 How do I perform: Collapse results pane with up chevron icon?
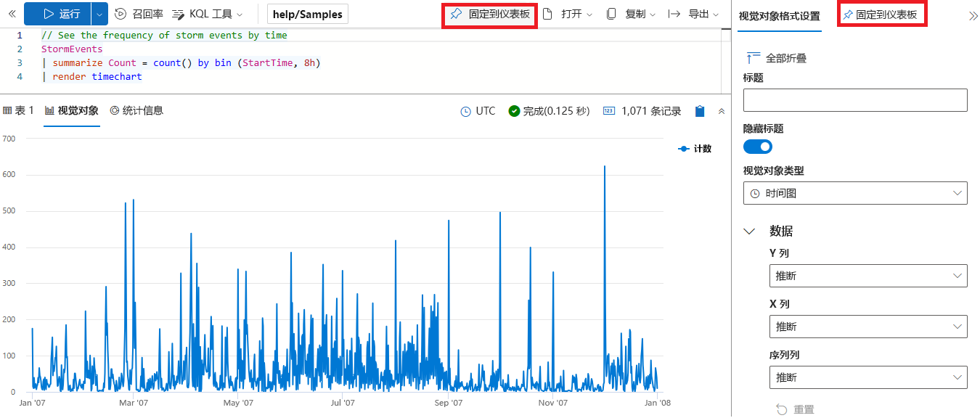click(721, 111)
